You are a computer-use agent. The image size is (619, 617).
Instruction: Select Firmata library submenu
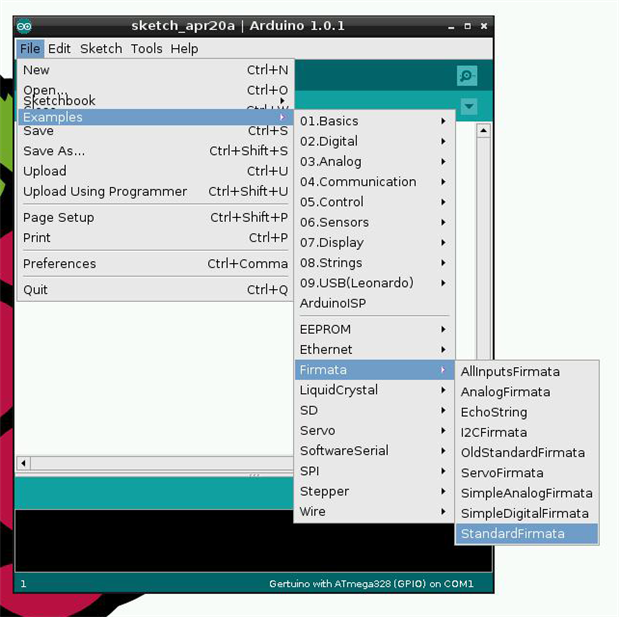[x=374, y=370]
